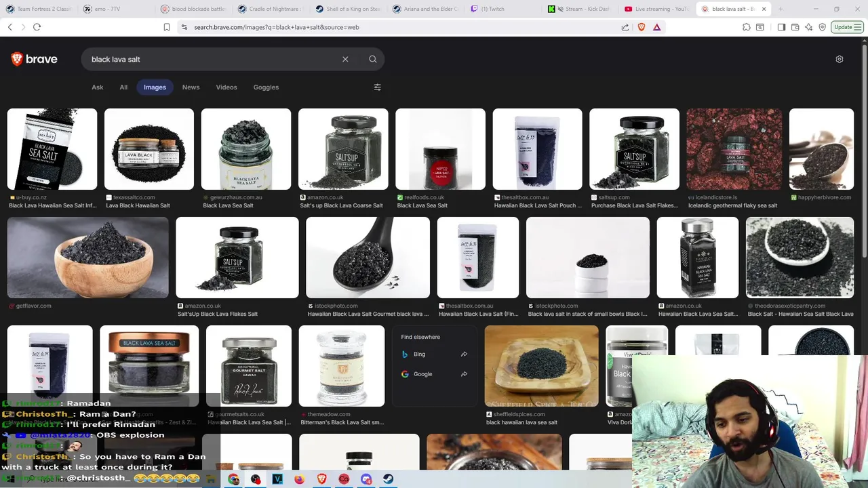Image resolution: width=868 pixels, height=488 pixels.
Task: Submit search using the magnifier icon
Action: tap(373, 59)
